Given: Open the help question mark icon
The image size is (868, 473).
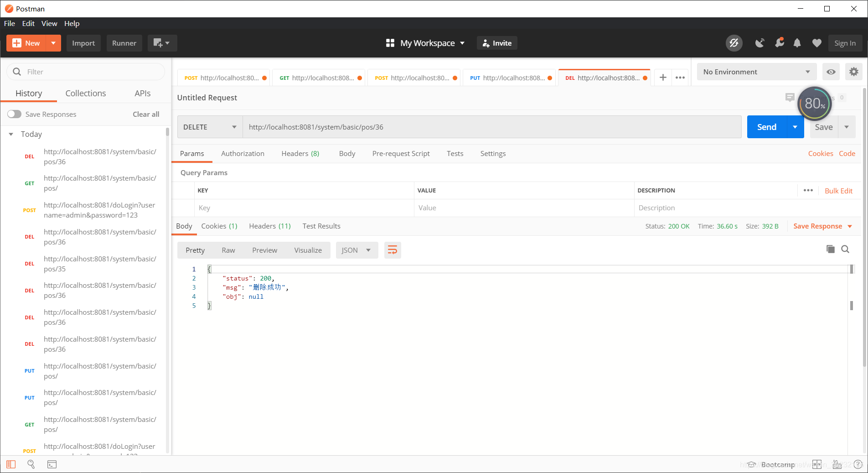Looking at the screenshot, I should [x=858, y=464].
